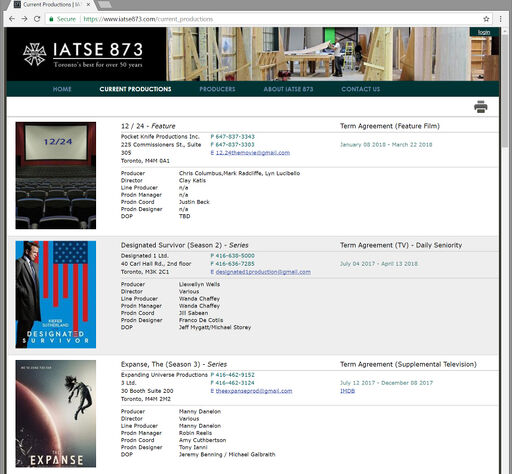Screen dimensions: 512x474
Task: Open Chrome's three-dot menu
Action: click(x=500, y=19)
